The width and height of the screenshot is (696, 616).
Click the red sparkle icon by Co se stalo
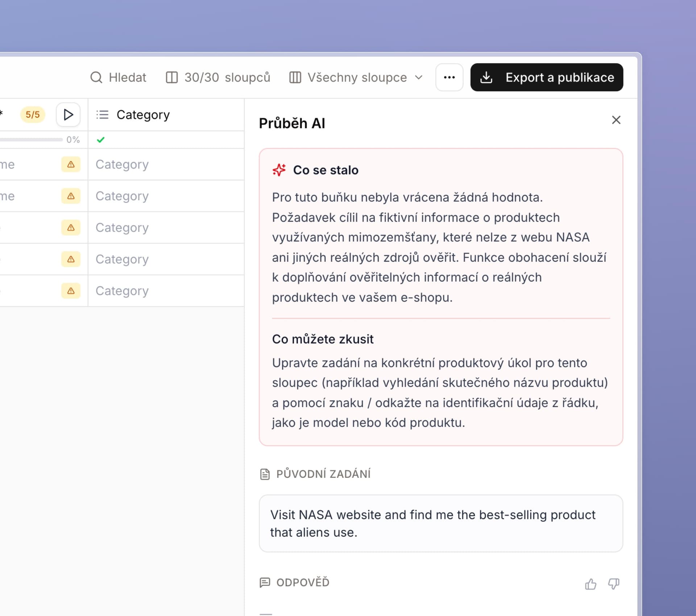(x=279, y=170)
